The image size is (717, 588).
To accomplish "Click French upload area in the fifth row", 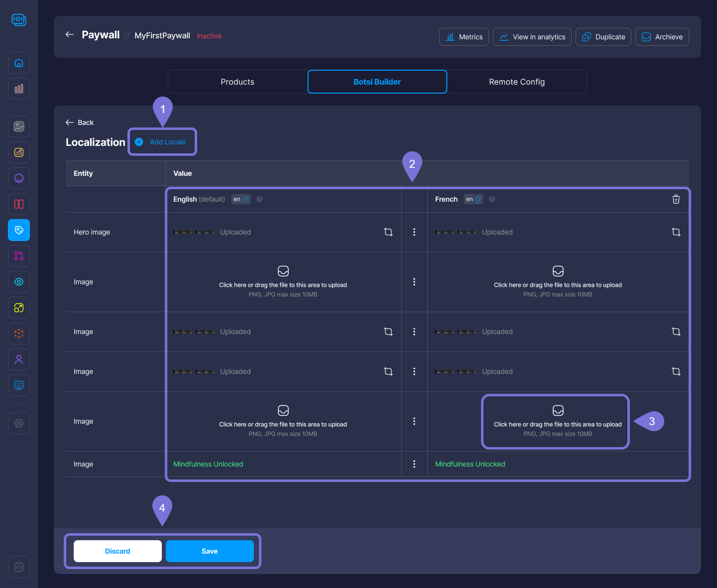I will [557, 421].
